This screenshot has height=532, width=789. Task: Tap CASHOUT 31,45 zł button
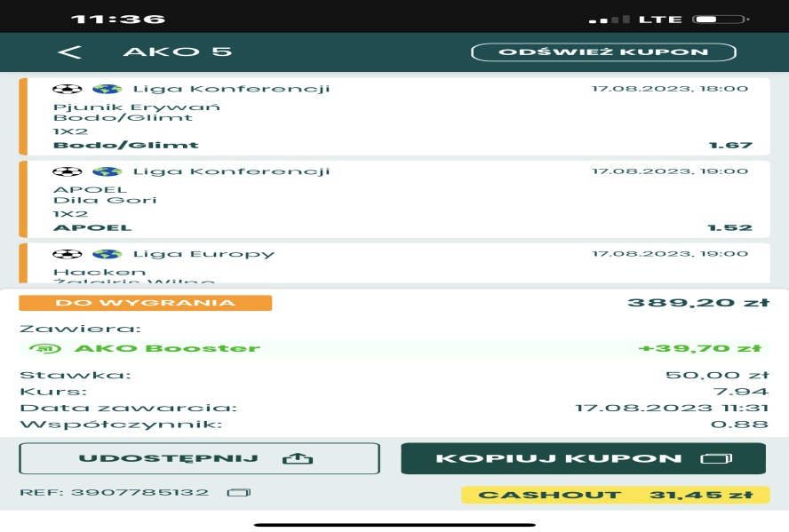(x=616, y=495)
